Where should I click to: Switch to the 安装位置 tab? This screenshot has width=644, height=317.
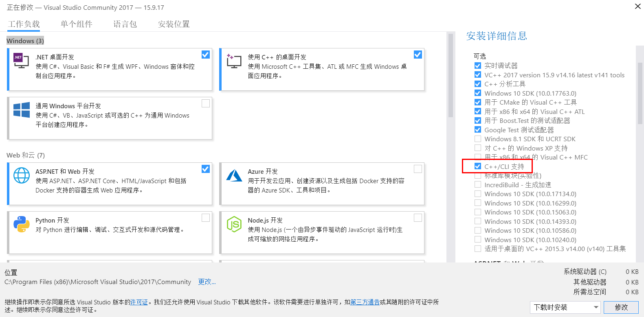[x=174, y=24]
